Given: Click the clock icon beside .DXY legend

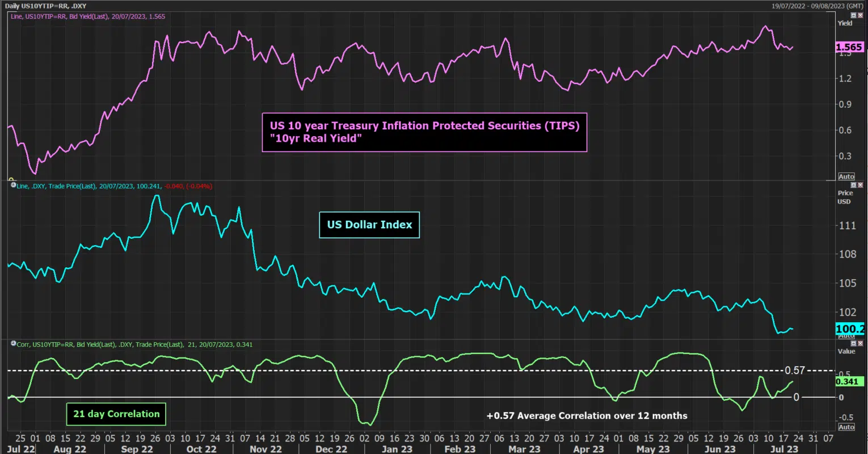Looking at the screenshot, I should tap(13, 185).
